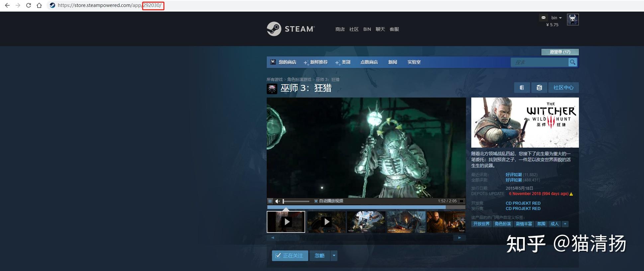Open the 您的商店 store tab
Screen dimensions: 644x271
287,62
